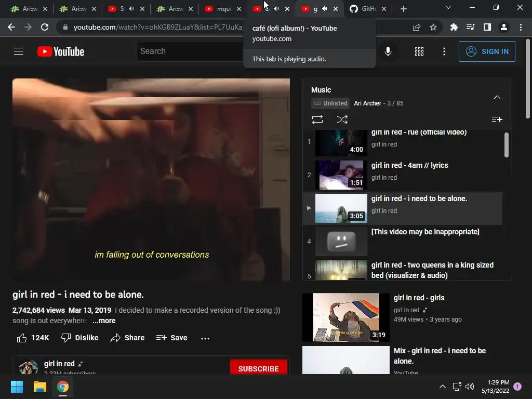532x399 pixels.
Task: Click the Chrome taskbar icon
Action: coord(63,387)
